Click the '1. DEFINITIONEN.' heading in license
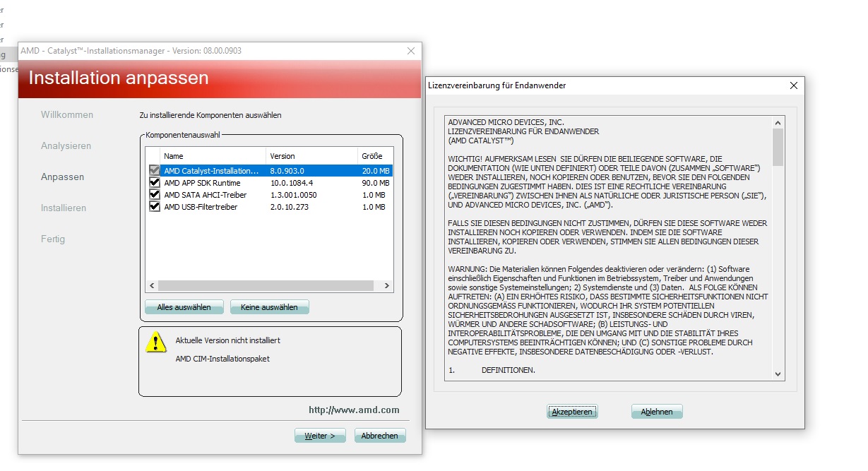 [492, 370]
